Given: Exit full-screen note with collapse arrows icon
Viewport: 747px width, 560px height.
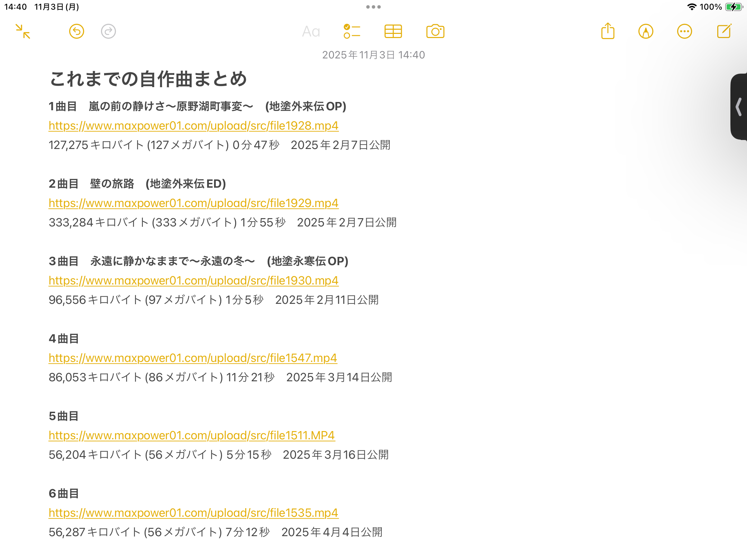Looking at the screenshot, I should point(23,31).
